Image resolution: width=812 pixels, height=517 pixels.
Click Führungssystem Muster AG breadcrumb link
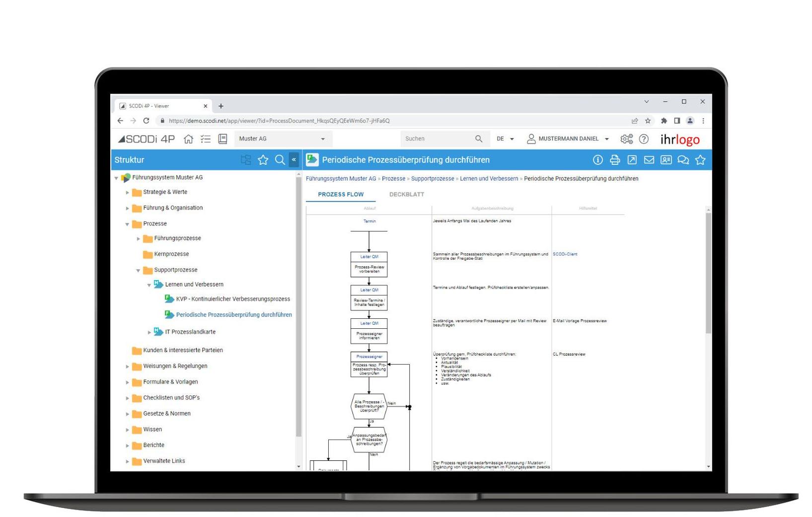(x=341, y=179)
